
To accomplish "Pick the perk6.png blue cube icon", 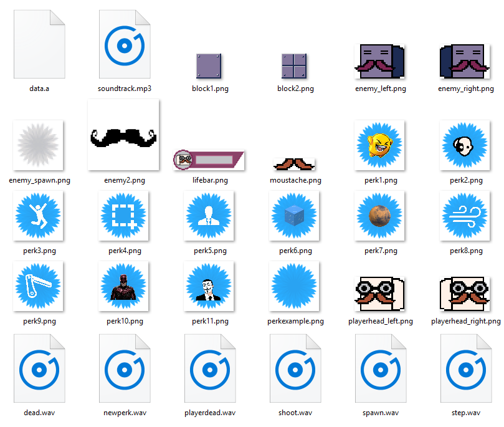I will [294, 216].
